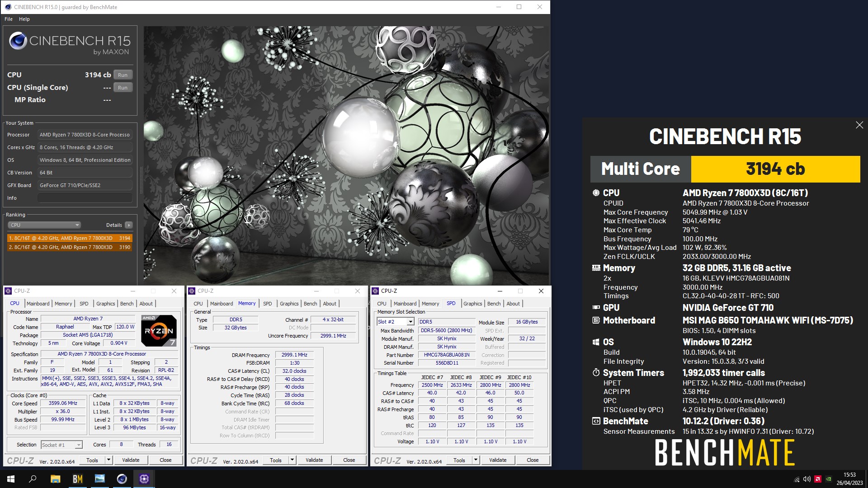Click the green NVIDIA tray icon
The image size is (868, 488).
[828, 479]
